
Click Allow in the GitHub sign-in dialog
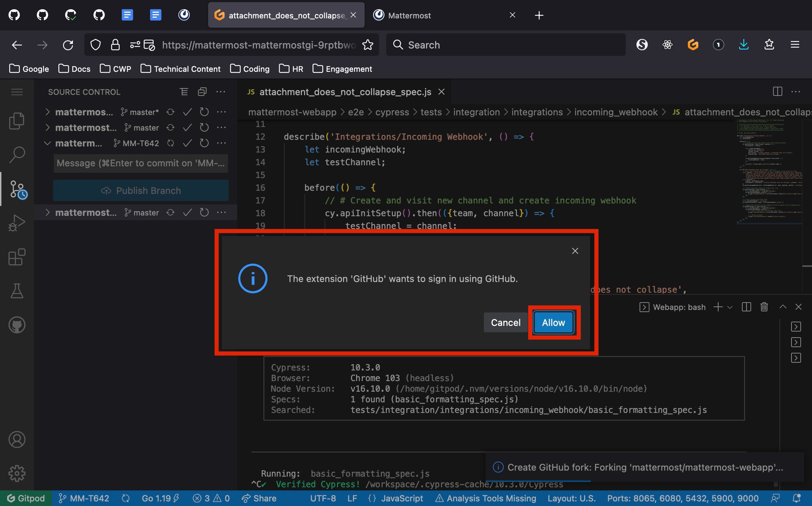(553, 322)
